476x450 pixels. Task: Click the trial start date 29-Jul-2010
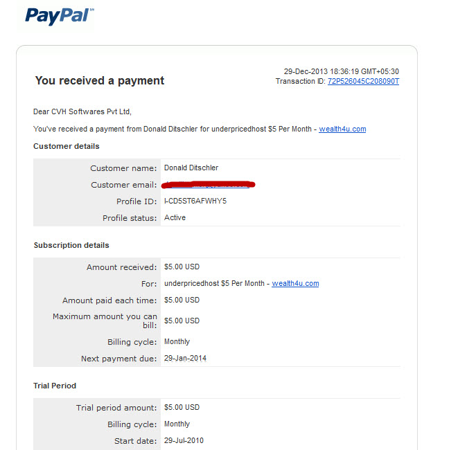184,440
